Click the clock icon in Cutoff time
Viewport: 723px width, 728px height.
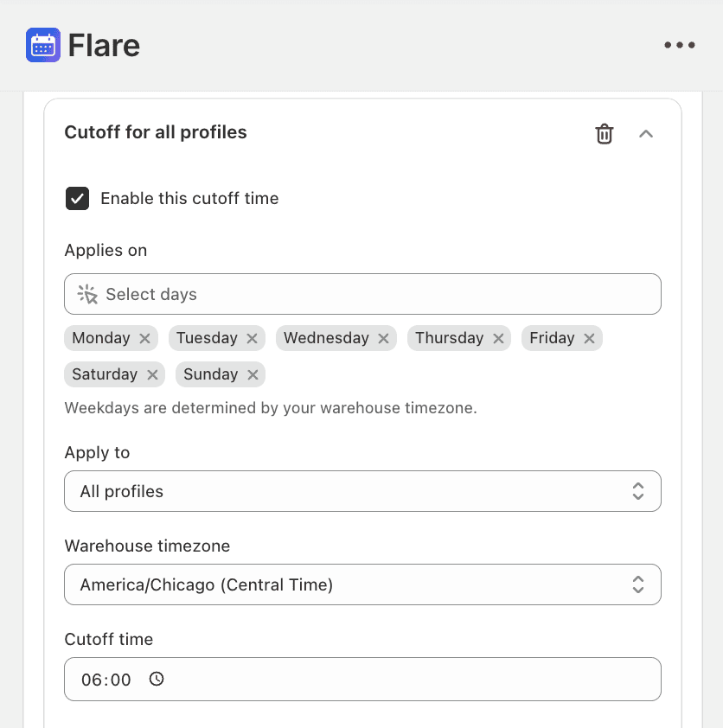pos(157,679)
